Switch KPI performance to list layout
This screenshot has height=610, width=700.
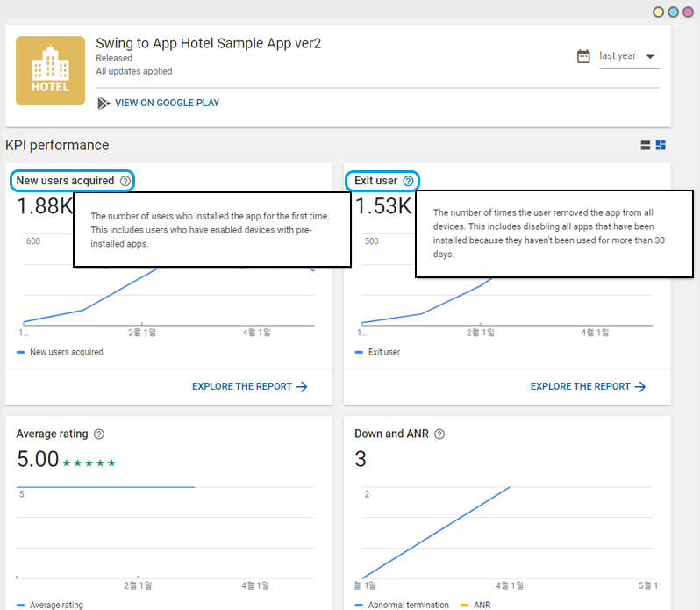click(646, 146)
